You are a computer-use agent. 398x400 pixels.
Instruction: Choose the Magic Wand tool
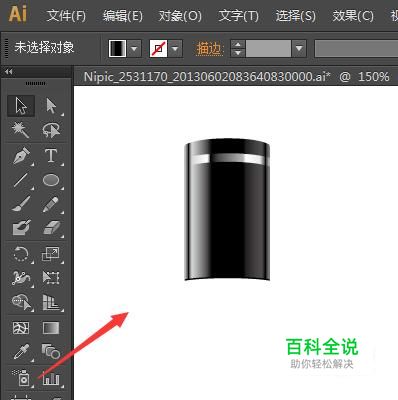pyautogui.click(x=21, y=130)
